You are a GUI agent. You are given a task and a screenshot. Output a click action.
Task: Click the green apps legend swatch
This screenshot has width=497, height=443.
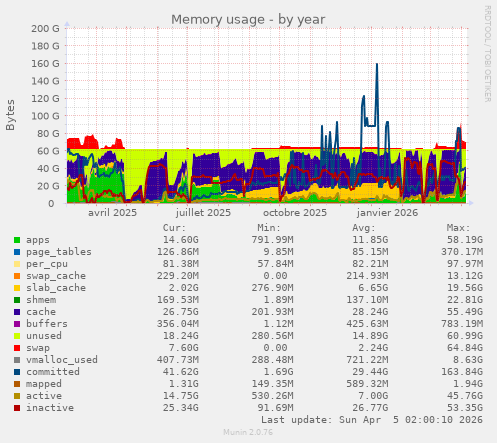pyautogui.click(x=17, y=240)
